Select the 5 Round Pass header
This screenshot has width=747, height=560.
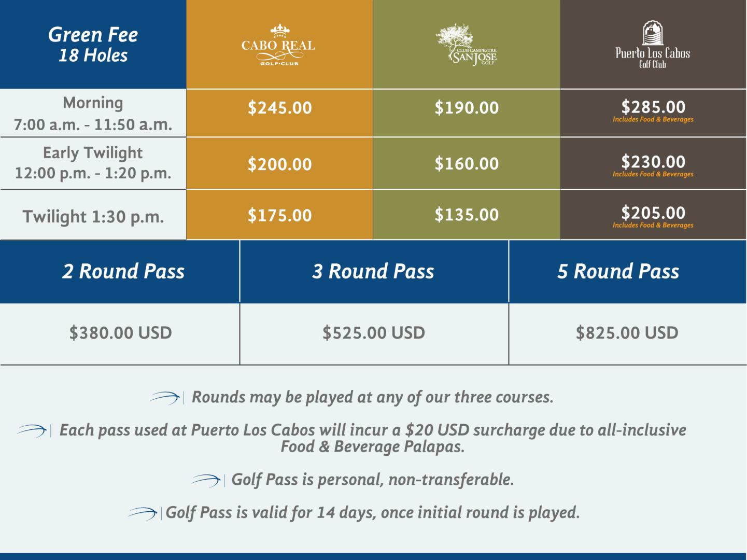pos(618,271)
